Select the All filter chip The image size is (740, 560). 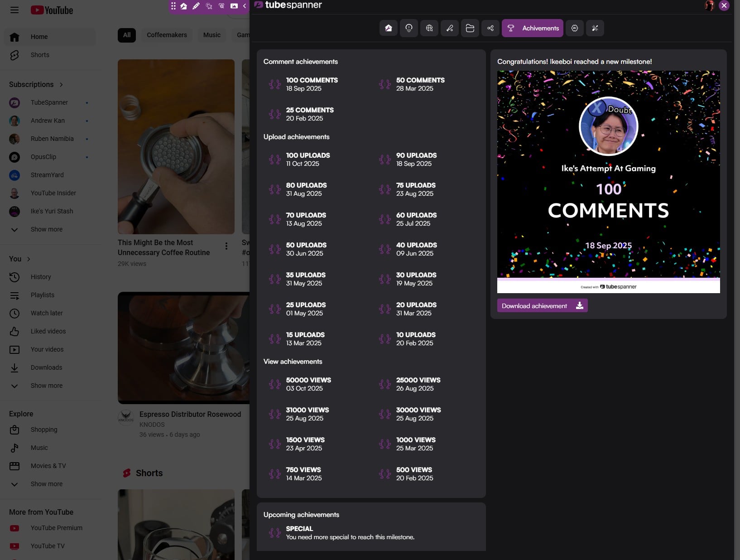127,35
